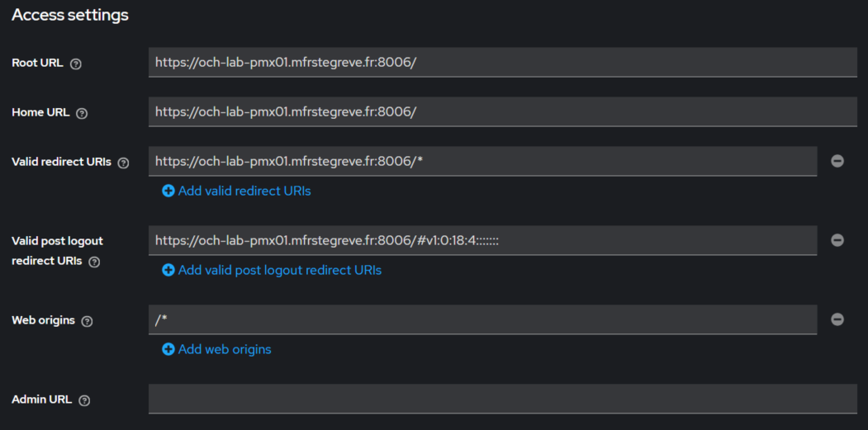Open the help tooltip for Root URL
The height and width of the screenshot is (430, 868).
76,64
